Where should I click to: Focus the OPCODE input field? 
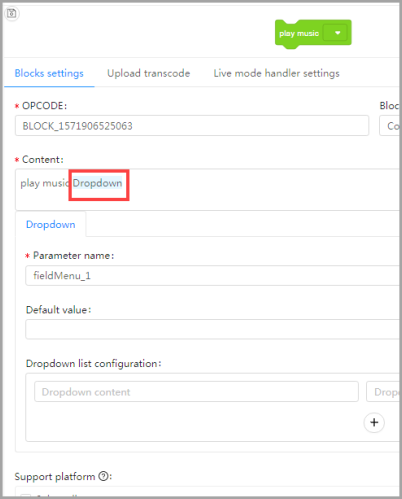click(x=192, y=126)
